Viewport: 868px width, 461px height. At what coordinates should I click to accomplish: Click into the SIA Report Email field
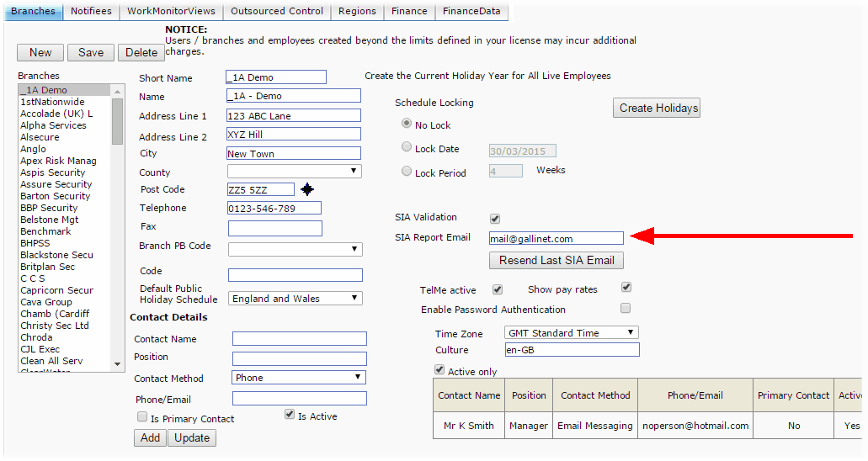click(x=556, y=239)
